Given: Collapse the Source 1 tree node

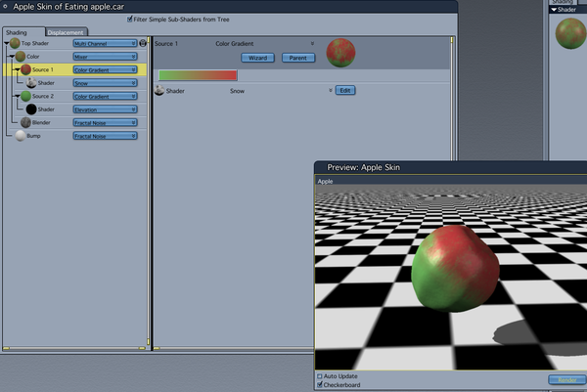Looking at the screenshot, I should [x=18, y=69].
